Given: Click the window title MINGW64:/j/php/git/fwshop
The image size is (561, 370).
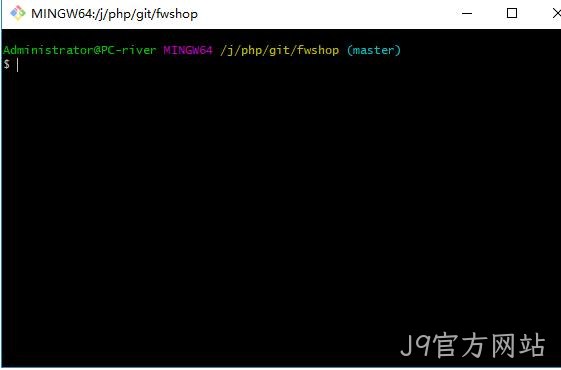Looking at the screenshot, I should click(114, 14).
